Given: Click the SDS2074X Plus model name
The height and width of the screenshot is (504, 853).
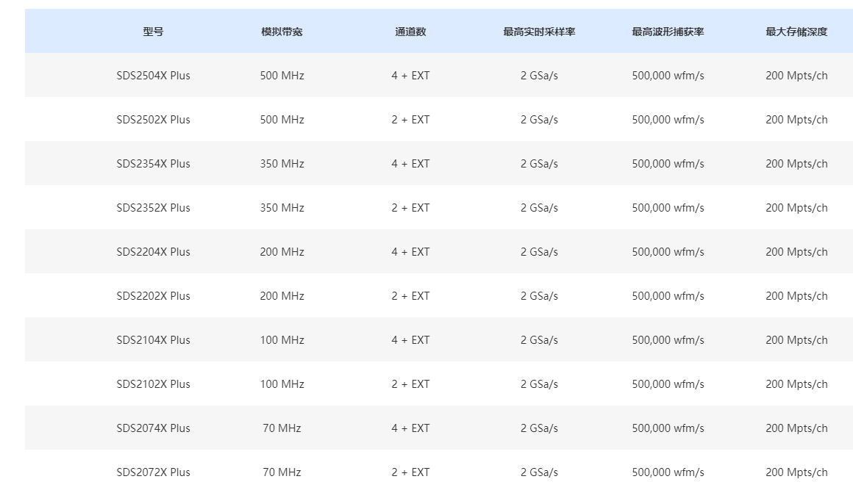Looking at the screenshot, I should [153, 428].
